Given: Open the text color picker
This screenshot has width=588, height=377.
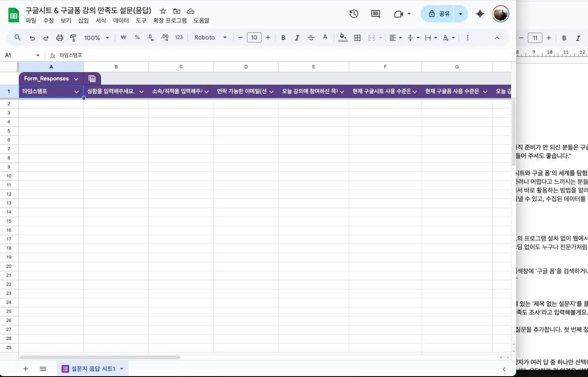Looking at the screenshot, I should pos(325,37).
